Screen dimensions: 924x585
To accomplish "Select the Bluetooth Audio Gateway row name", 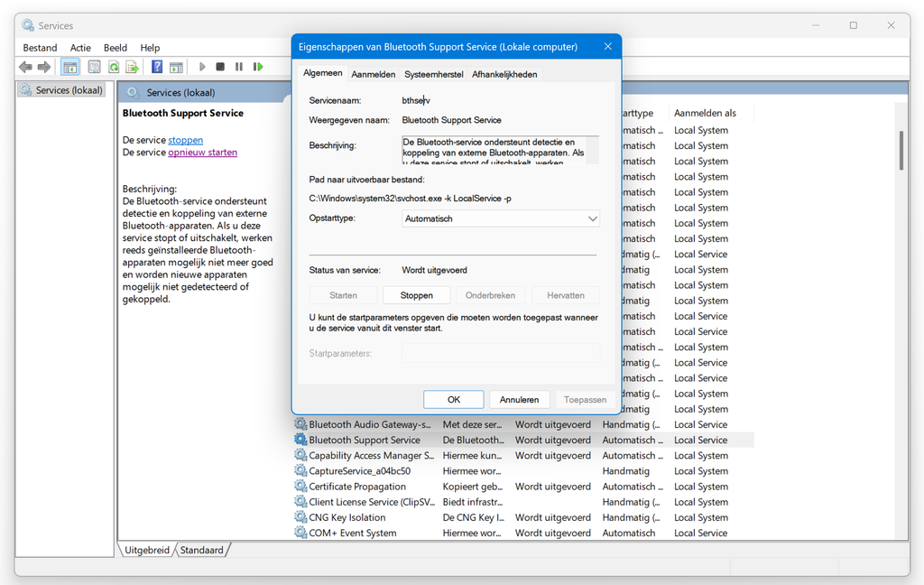I will pyautogui.click(x=369, y=424).
